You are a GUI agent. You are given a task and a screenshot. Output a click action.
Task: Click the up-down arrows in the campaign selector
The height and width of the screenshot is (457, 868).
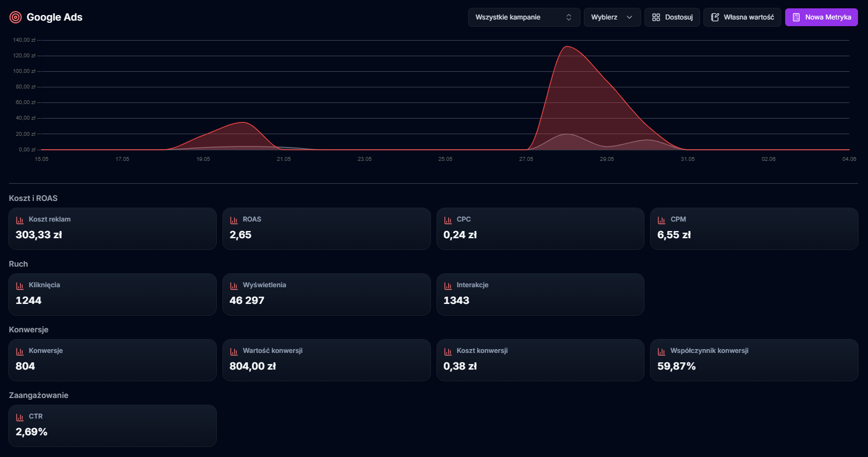pyautogui.click(x=569, y=17)
